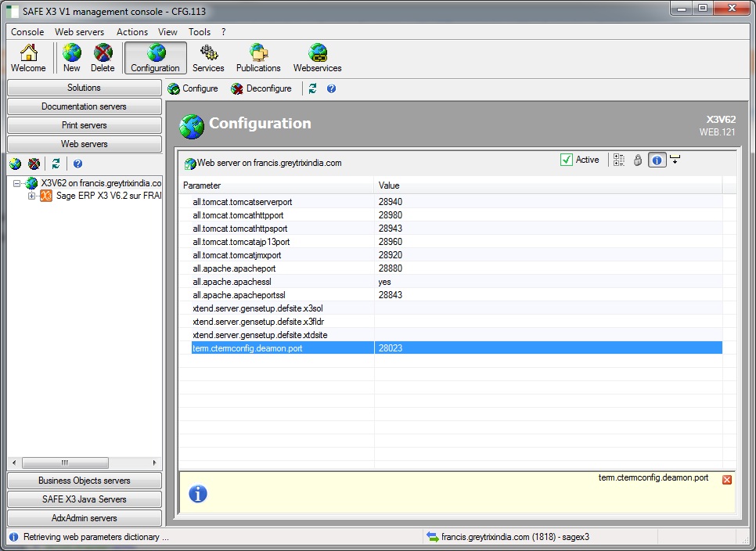The image size is (756, 551).
Task: Open the export dropdown next to info icon
Action: coord(675,160)
